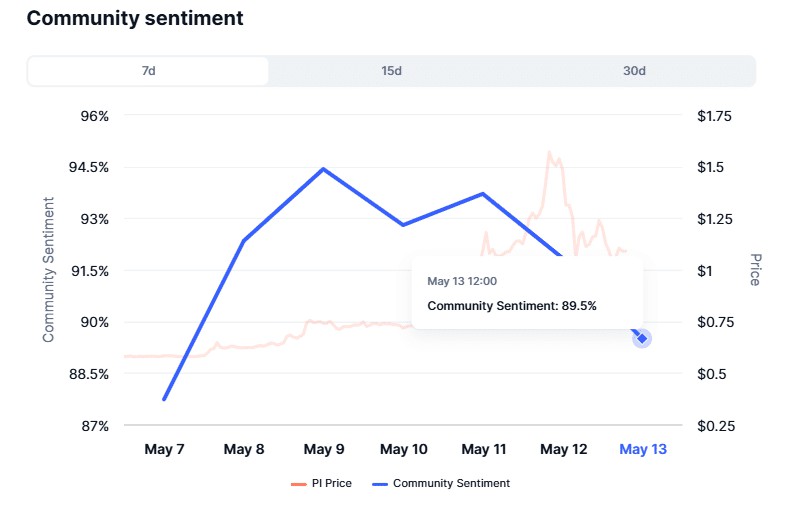This screenshot has height=508, width=799.
Task: Switch to the 30d tab
Action: (x=634, y=71)
